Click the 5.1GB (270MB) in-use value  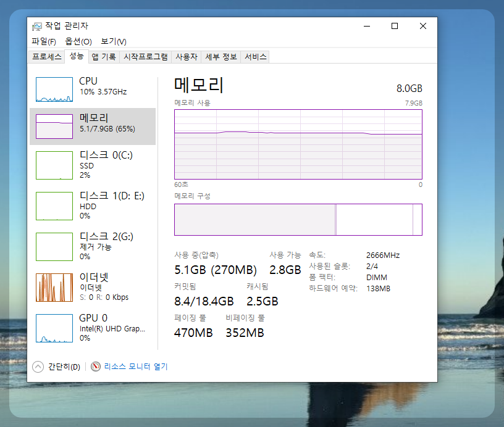[x=216, y=270]
